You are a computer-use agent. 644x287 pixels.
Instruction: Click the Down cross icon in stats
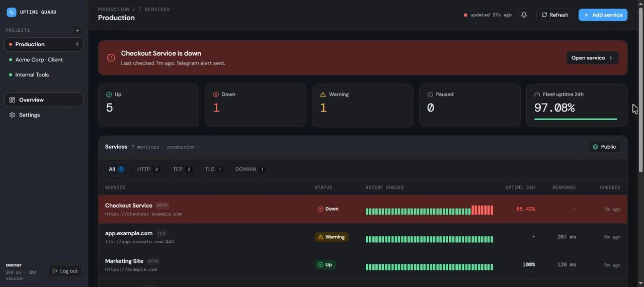216,94
